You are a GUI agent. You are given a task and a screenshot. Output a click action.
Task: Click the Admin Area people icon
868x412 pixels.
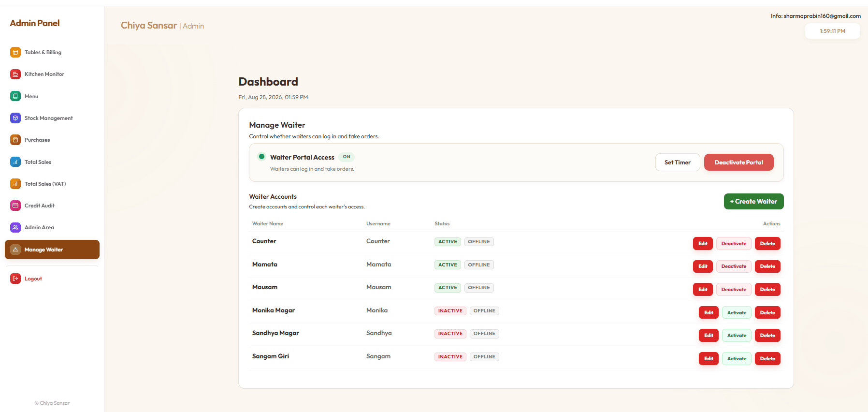click(x=15, y=227)
